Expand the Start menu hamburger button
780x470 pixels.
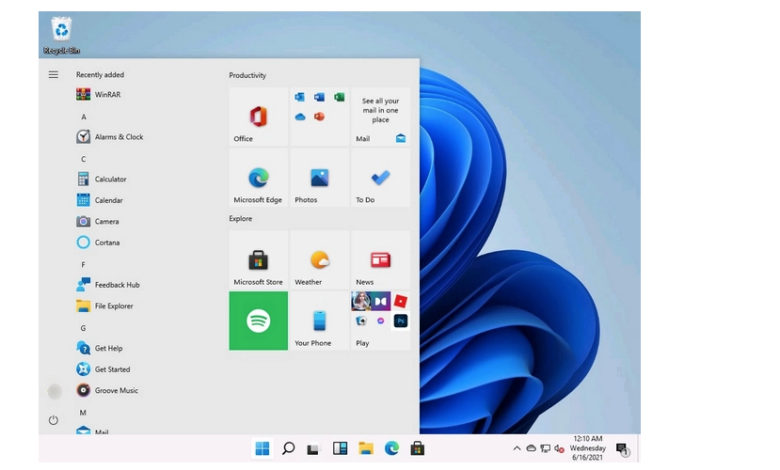[x=53, y=75]
